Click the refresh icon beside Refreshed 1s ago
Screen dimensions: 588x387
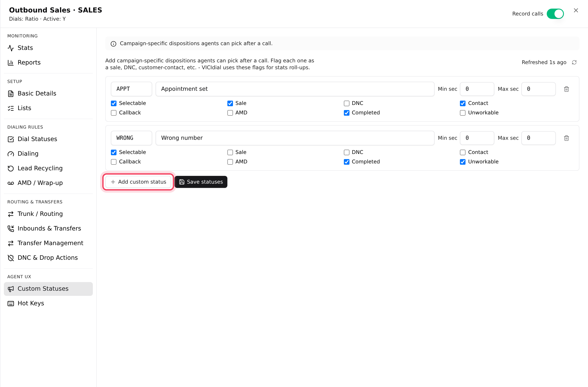tap(574, 62)
